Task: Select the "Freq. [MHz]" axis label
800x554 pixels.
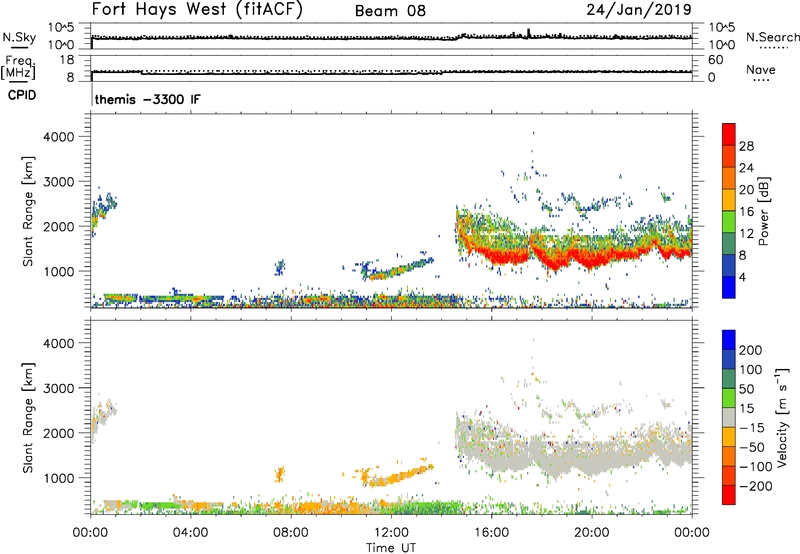Action: pyautogui.click(x=18, y=67)
